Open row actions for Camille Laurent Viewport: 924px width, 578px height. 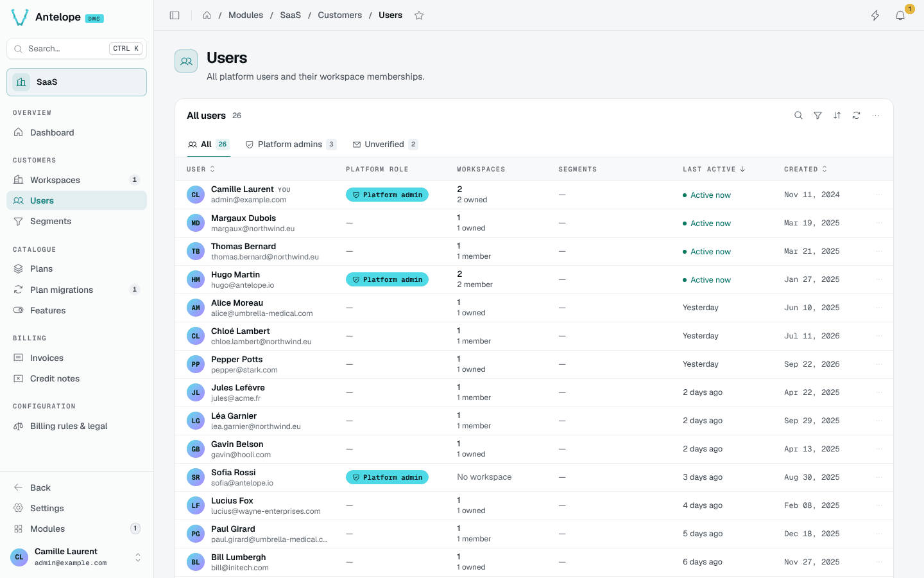(879, 195)
